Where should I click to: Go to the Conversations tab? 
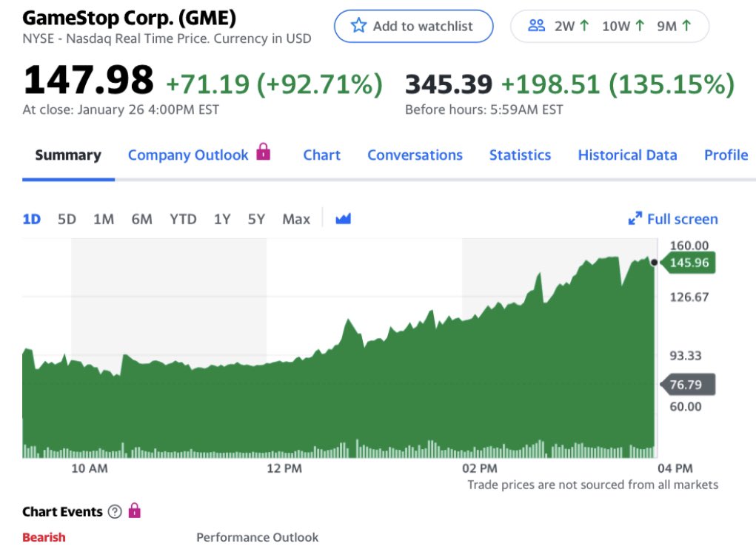point(415,155)
